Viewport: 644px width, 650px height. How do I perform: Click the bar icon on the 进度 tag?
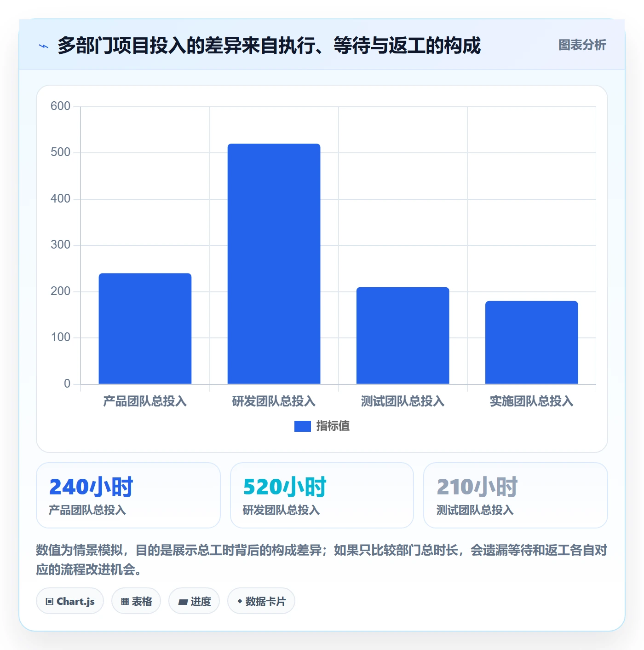183,602
